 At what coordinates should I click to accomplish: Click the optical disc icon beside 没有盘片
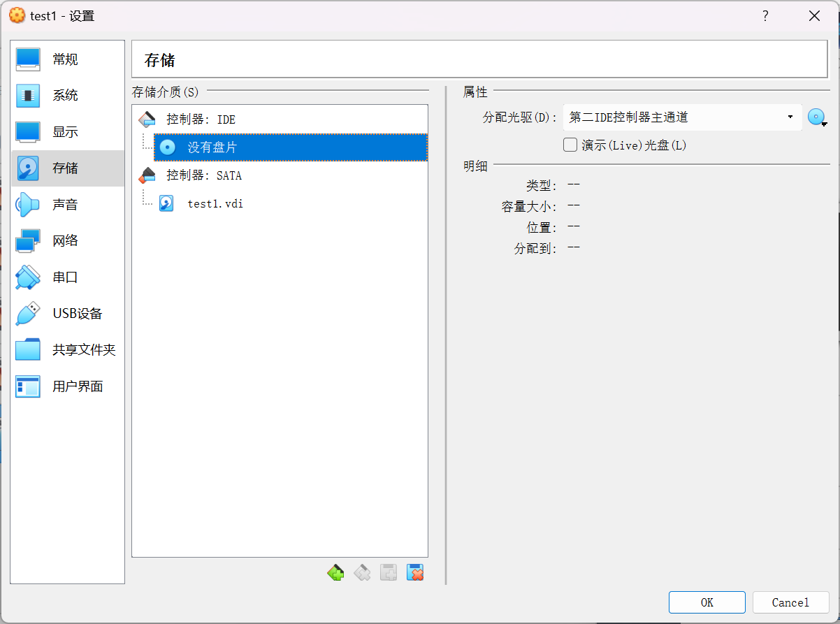[x=168, y=147]
